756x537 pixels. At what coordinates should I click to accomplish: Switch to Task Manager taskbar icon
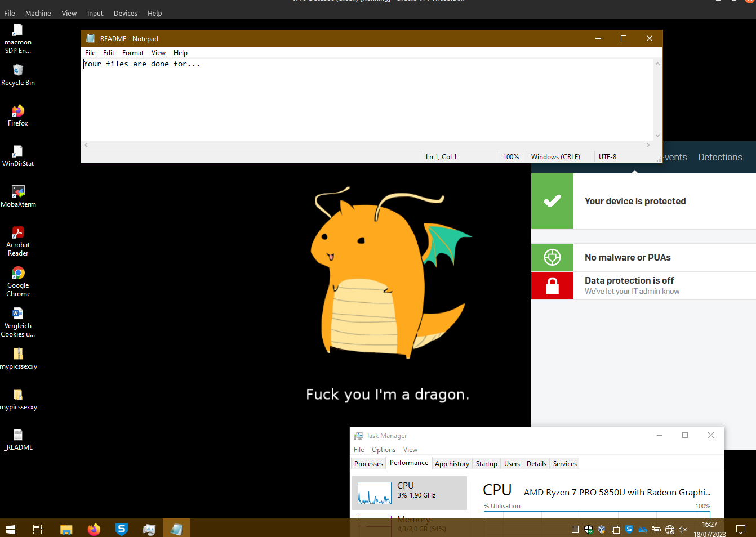coord(149,529)
